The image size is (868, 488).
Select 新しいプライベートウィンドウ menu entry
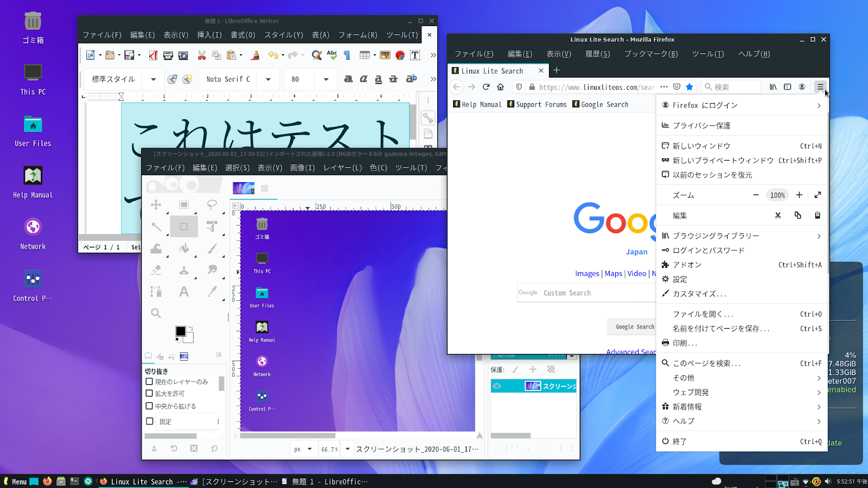point(742,160)
